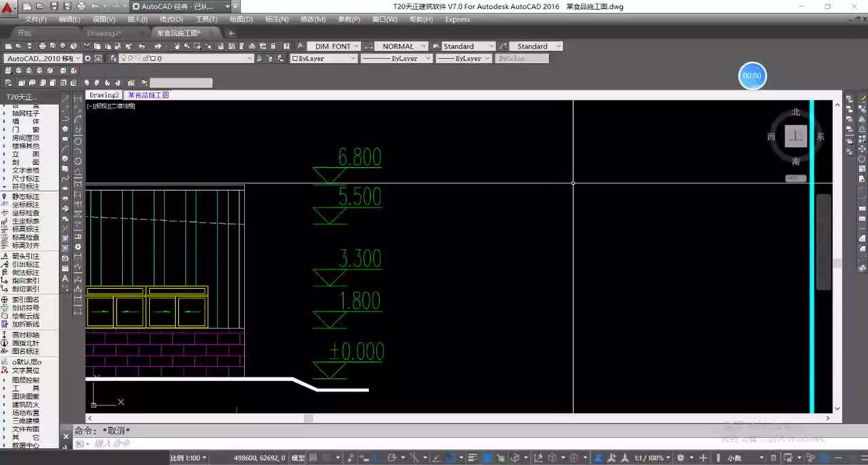Select 标高标注 elevation tool
868x465 pixels.
[25, 229]
